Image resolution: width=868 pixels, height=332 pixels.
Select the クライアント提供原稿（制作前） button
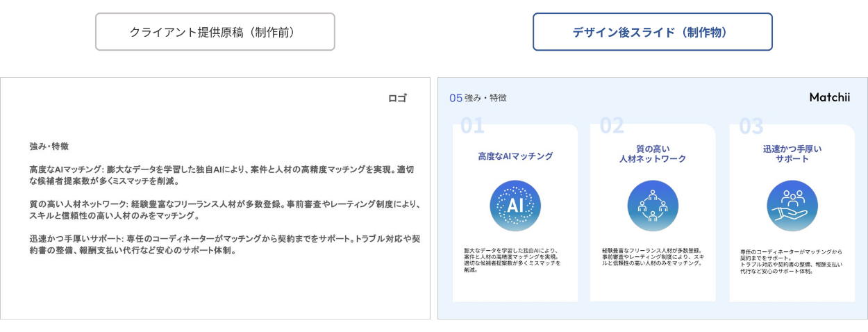tap(215, 32)
